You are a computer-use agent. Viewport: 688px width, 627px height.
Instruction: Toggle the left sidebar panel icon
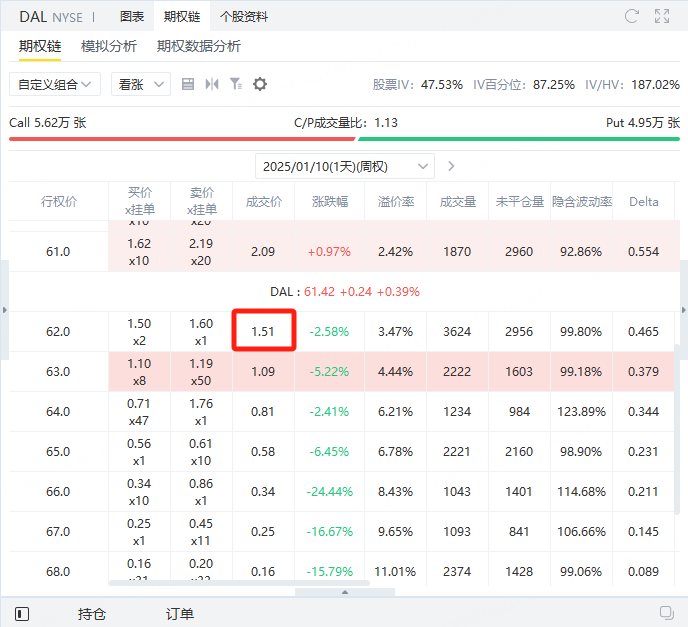click(22, 613)
